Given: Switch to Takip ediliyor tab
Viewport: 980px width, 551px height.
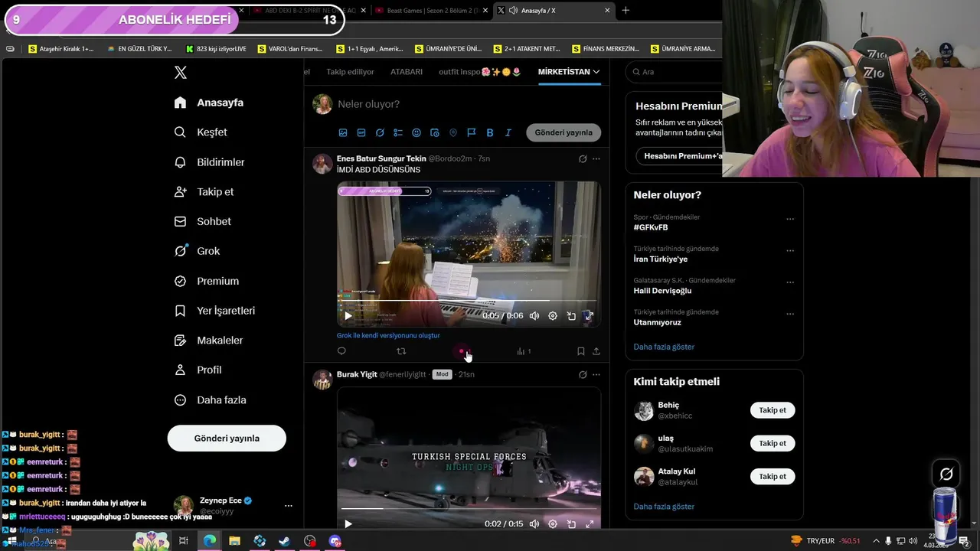Looking at the screenshot, I should pos(350,72).
